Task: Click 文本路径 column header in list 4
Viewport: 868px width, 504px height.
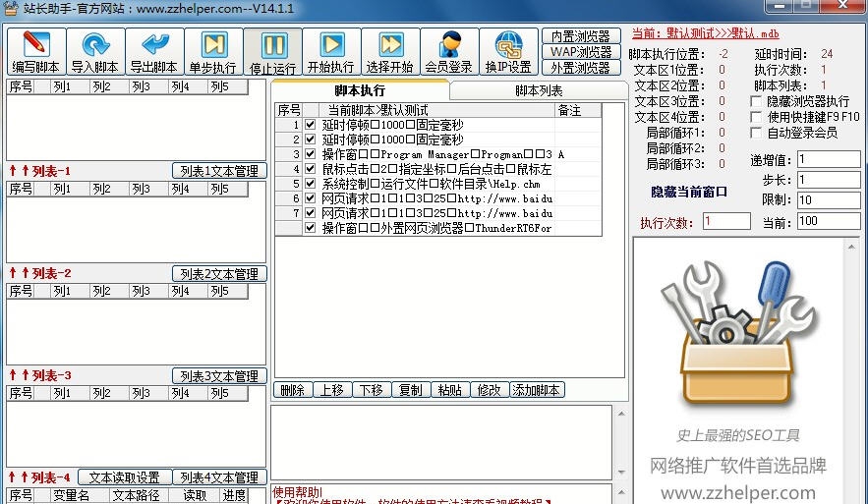Action: coord(137,495)
